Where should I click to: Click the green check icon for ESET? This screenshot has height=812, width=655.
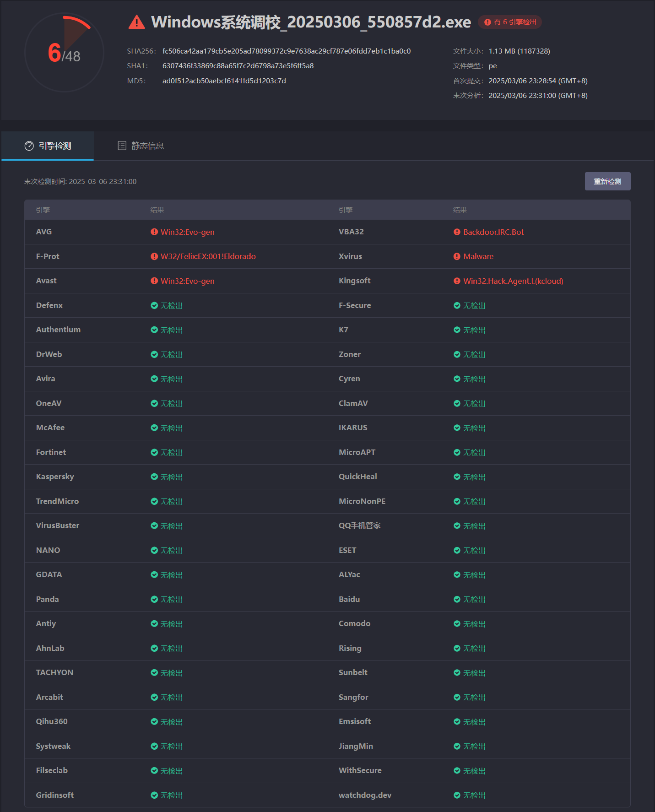[x=457, y=550]
